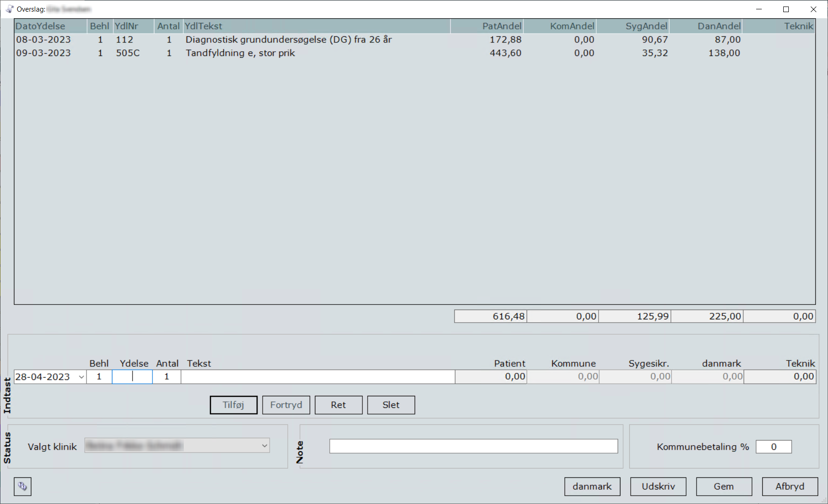Click YdlNr cell '112'
The height and width of the screenshot is (504, 828).
[x=125, y=40]
